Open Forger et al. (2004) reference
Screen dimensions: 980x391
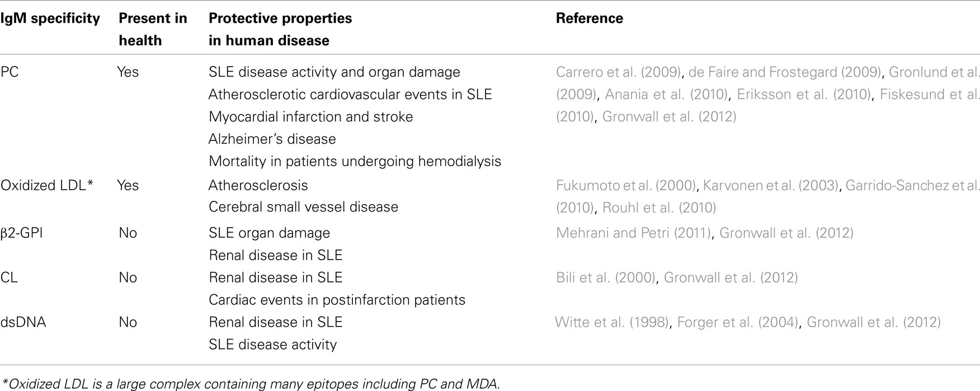[738, 322]
